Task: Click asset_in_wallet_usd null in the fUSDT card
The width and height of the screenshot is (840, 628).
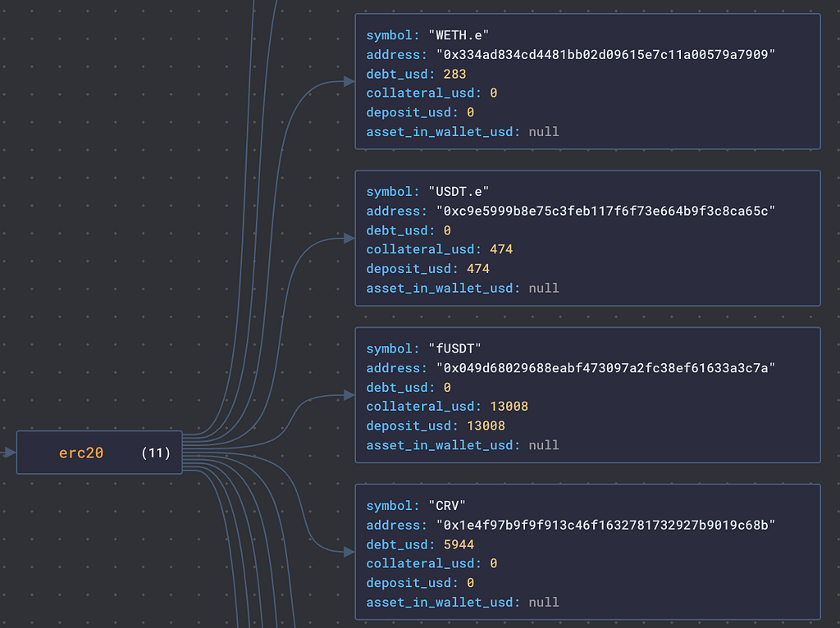Action: pyautogui.click(x=544, y=445)
